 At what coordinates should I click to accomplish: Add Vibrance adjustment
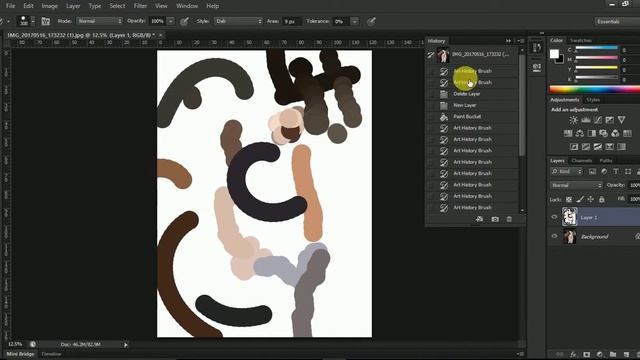(621, 120)
